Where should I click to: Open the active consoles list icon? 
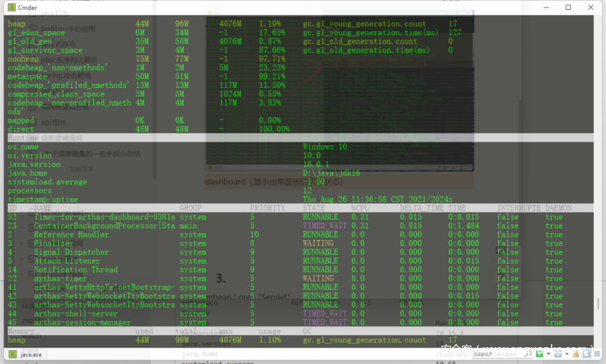pyautogui.click(x=558, y=353)
